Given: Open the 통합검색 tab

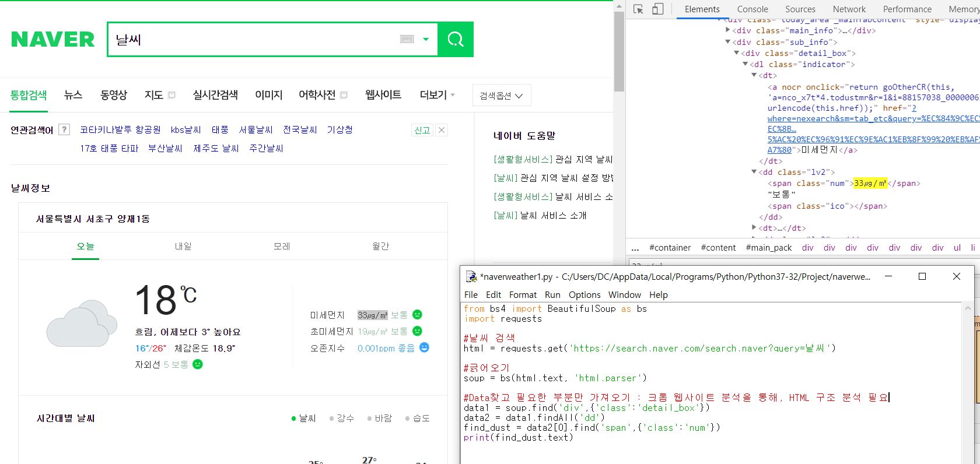Looking at the screenshot, I should click(x=29, y=95).
